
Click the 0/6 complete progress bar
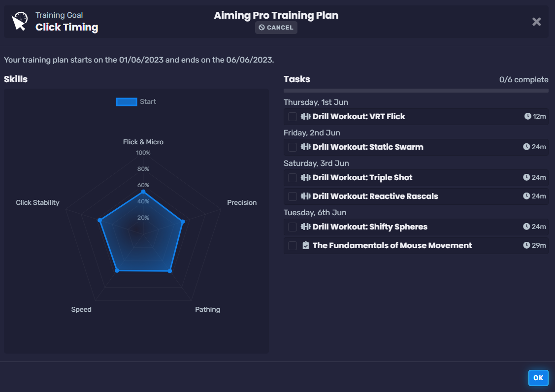tap(416, 91)
